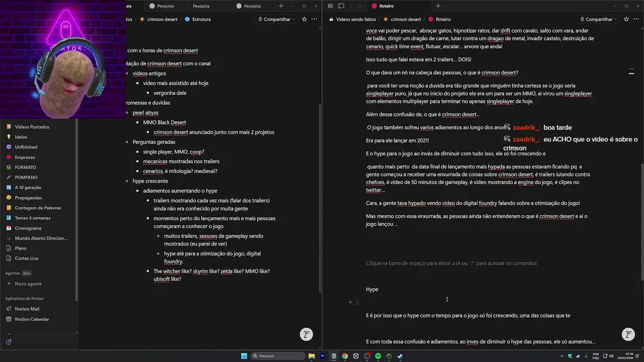Click crimson desert breadcrumb in left window

pos(158,19)
